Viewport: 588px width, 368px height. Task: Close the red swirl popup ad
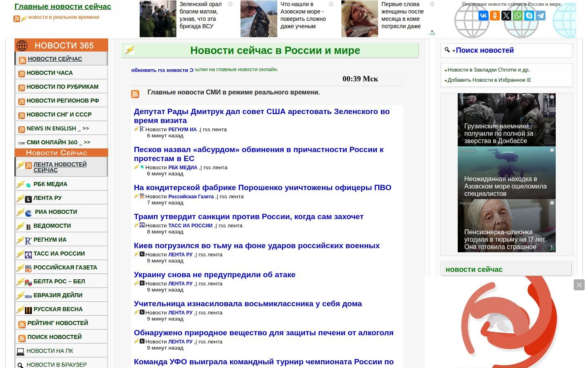tap(579, 285)
